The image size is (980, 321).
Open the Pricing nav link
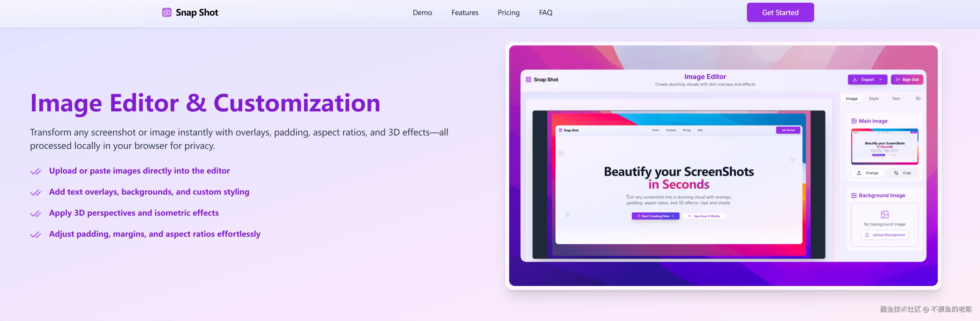pos(508,13)
